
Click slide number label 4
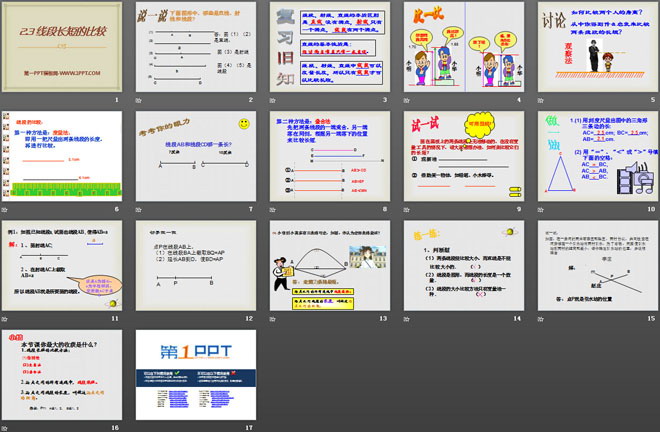[x=519, y=100]
